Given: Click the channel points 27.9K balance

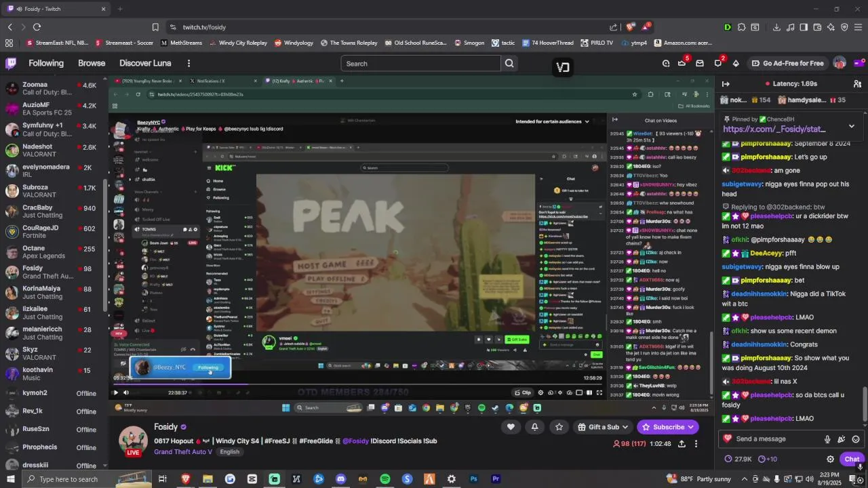Looking at the screenshot, I should point(738,459).
